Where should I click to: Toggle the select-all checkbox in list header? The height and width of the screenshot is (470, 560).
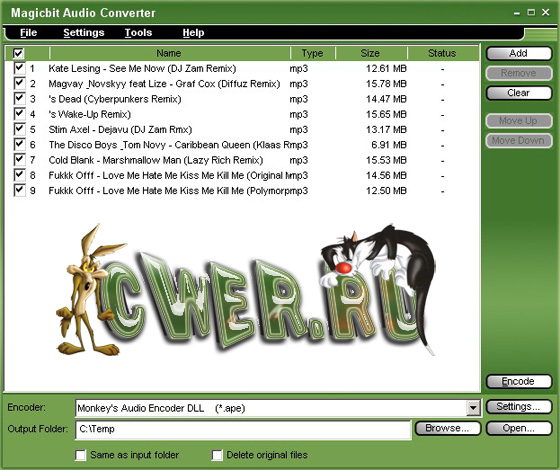[18, 53]
